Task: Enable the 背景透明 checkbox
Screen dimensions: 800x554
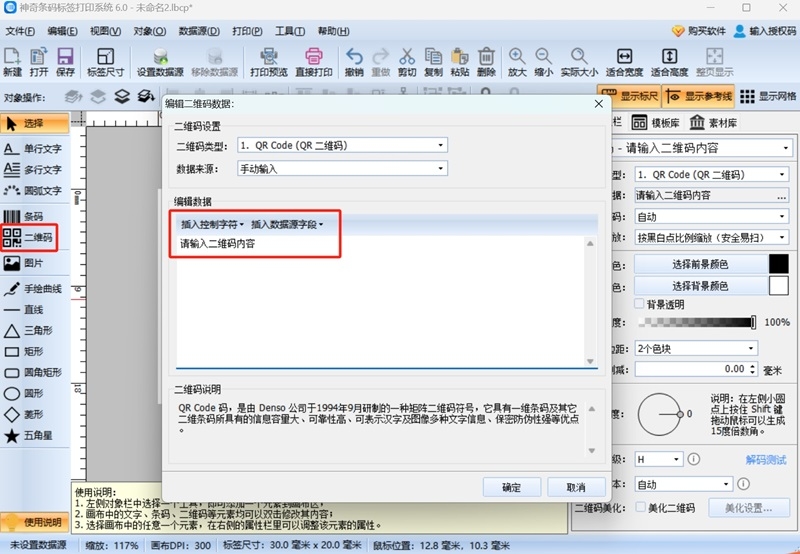Action: tap(639, 304)
